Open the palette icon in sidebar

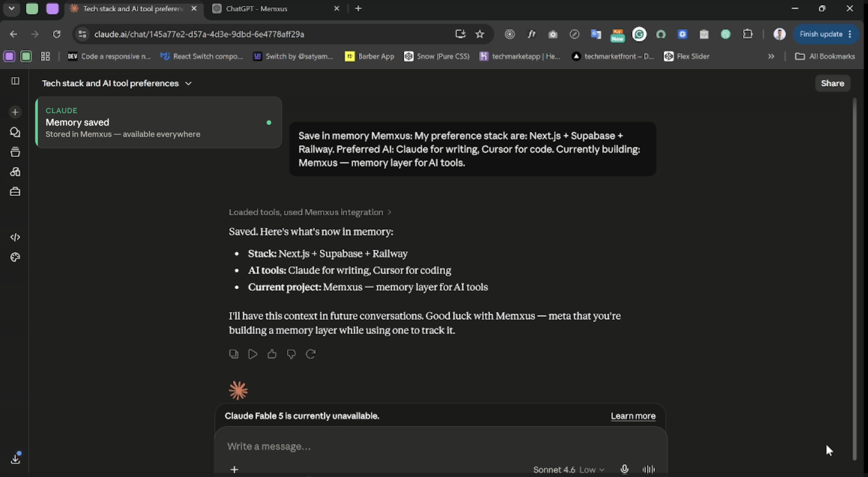pyautogui.click(x=15, y=257)
